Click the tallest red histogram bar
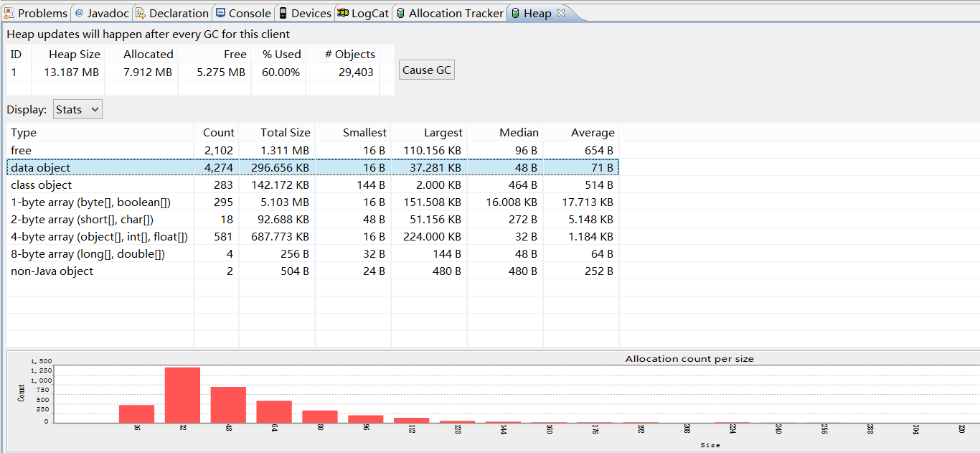This screenshot has height=453, width=980. click(x=182, y=395)
